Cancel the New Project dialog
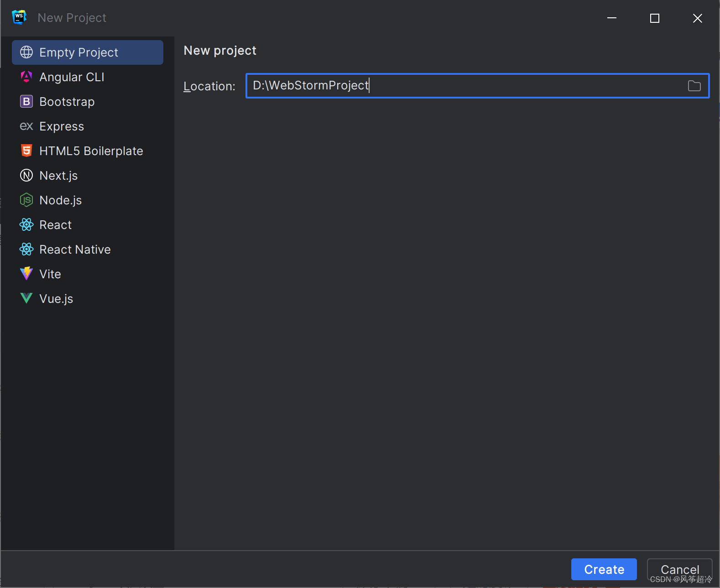The height and width of the screenshot is (588, 720). coord(679,569)
